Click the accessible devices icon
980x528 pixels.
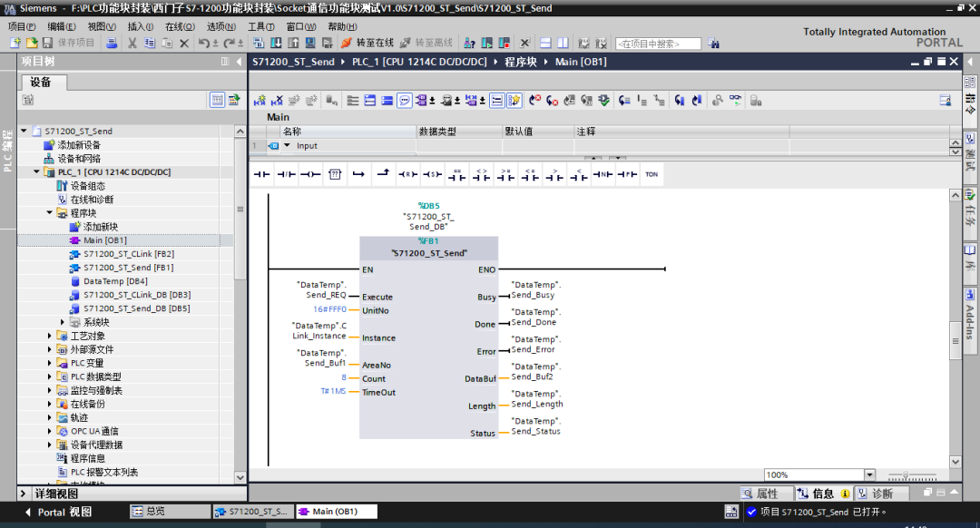[x=469, y=44]
